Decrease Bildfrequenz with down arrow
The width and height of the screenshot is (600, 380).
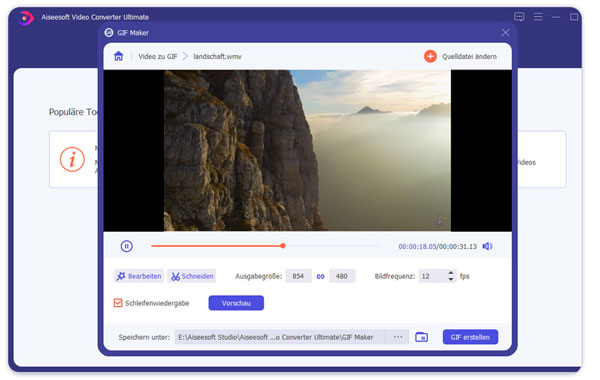coord(451,279)
